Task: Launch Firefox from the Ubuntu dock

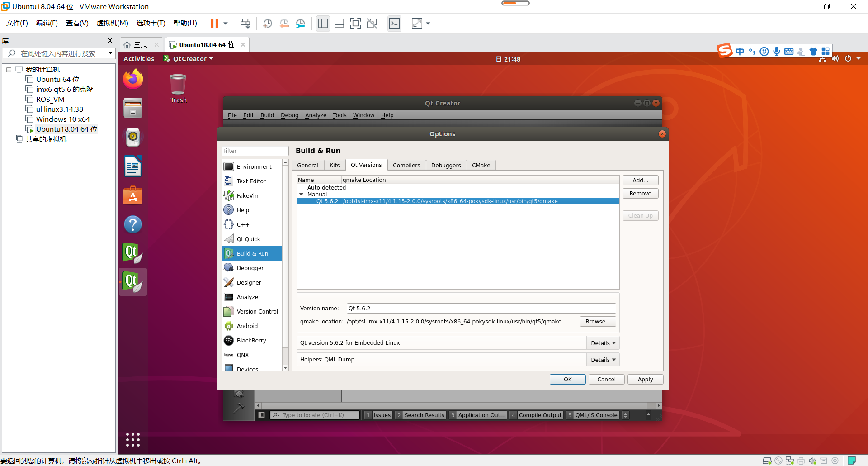Action: (x=133, y=80)
